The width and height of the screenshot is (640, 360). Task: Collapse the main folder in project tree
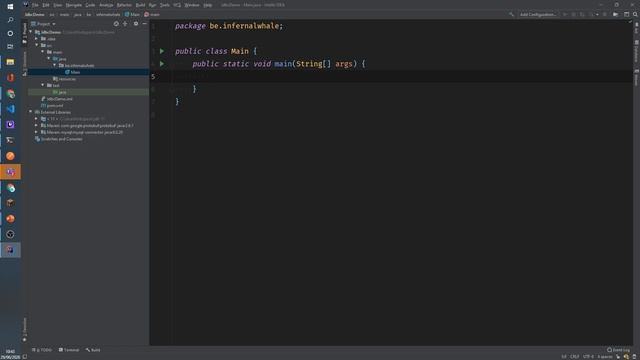pyautogui.click(x=43, y=52)
